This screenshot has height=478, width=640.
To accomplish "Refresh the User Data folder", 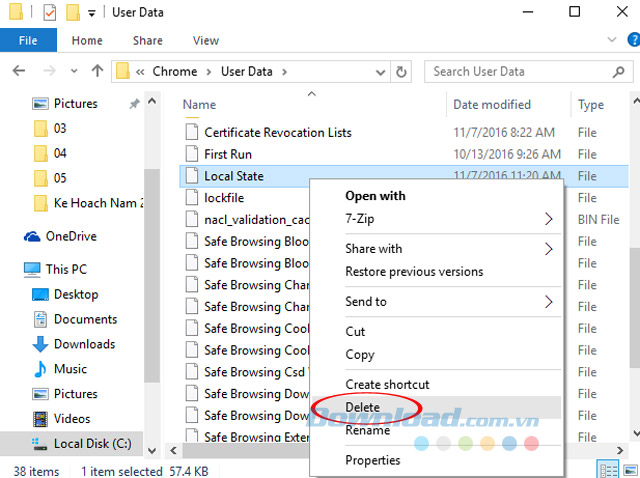I will [402, 72].
